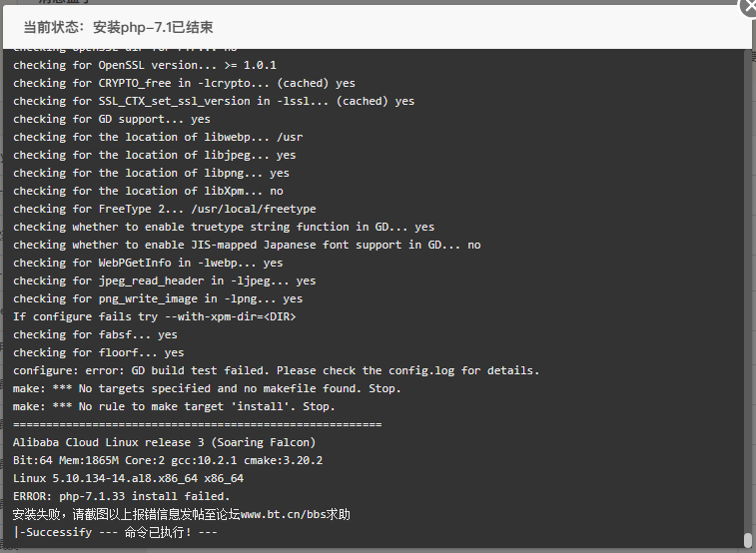Image resolution: width=756 pixels, height=553 pixels.
Task: Click the log scrollbar thumb at bottom
Action: (x=747, y=539)
